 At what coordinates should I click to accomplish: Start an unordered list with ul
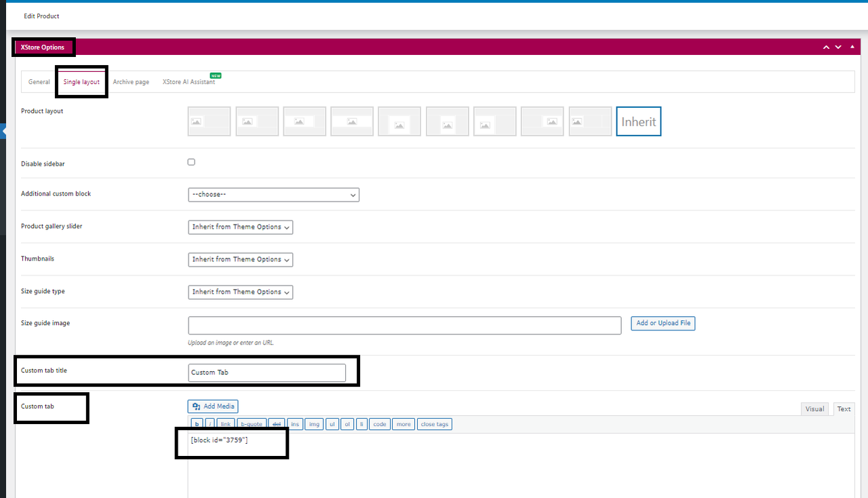coord(332,425)
